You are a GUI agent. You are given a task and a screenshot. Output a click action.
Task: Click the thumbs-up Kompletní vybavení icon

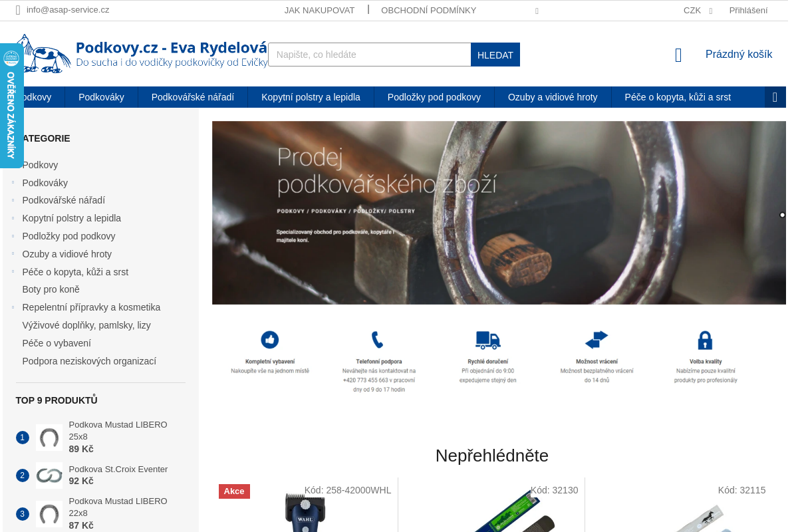pos(270,340)
